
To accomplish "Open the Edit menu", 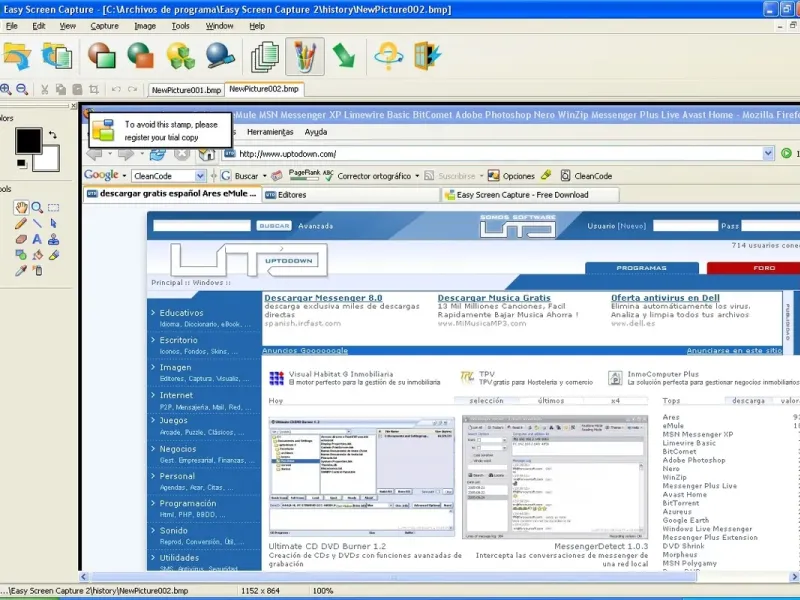I will tap(39, 26).
